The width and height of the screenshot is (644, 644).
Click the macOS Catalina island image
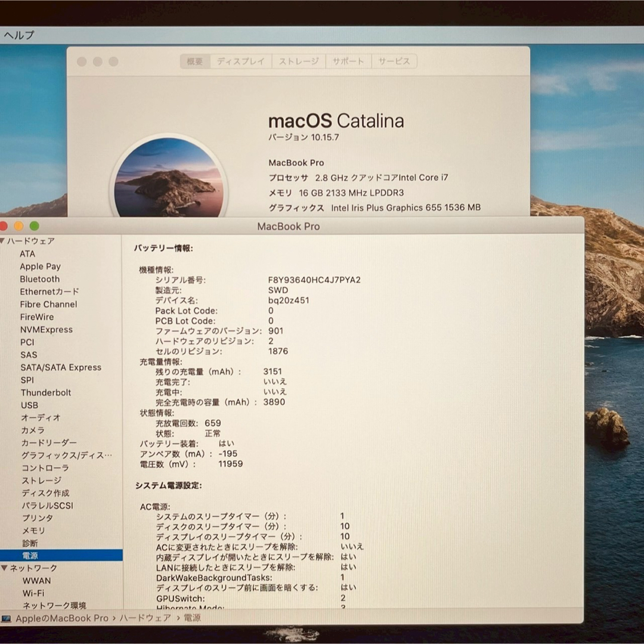pos(169,177)
